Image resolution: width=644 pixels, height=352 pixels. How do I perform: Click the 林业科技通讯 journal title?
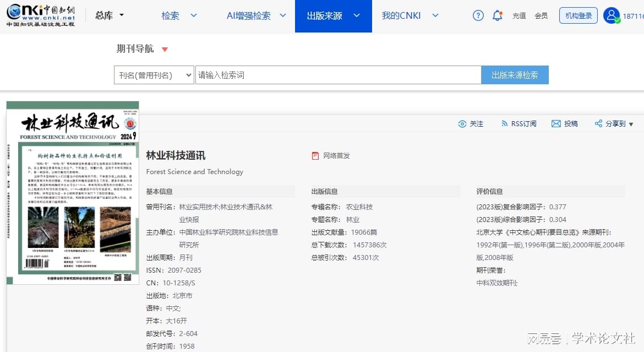tap(176, 155)
